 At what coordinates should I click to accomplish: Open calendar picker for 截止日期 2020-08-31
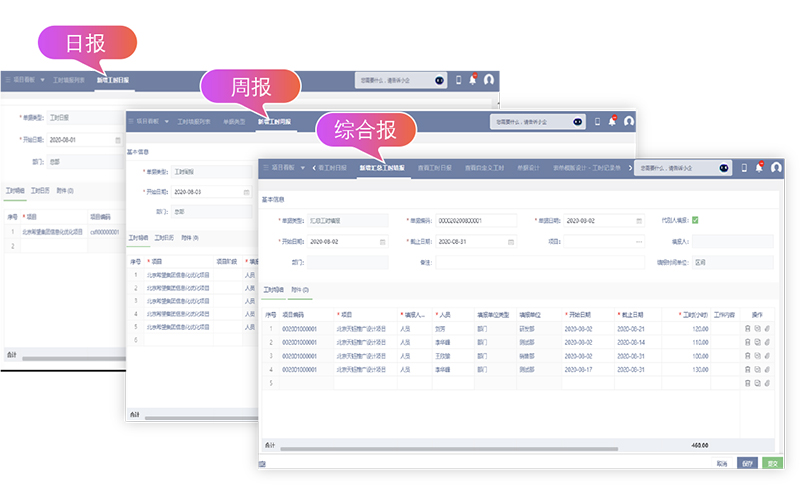point(511,242)
